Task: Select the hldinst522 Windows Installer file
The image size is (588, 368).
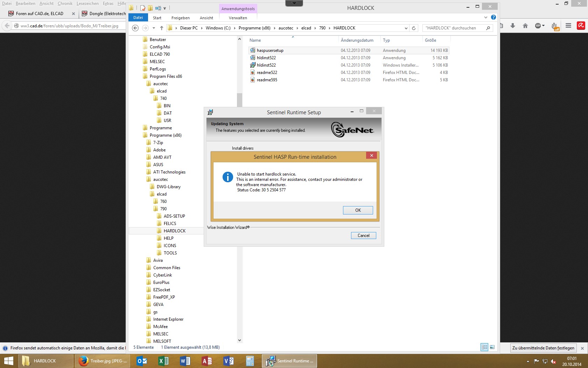Action: pyautogui.click(x=266, y=65)
